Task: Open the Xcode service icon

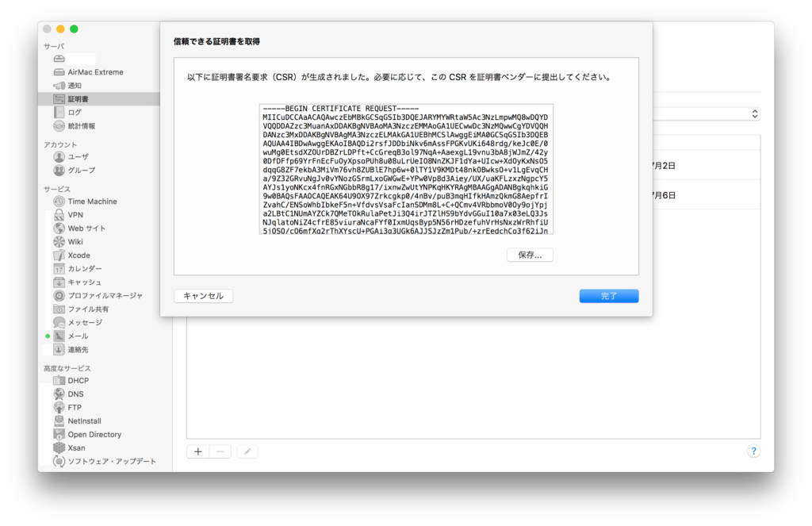Action: point(59,255)
